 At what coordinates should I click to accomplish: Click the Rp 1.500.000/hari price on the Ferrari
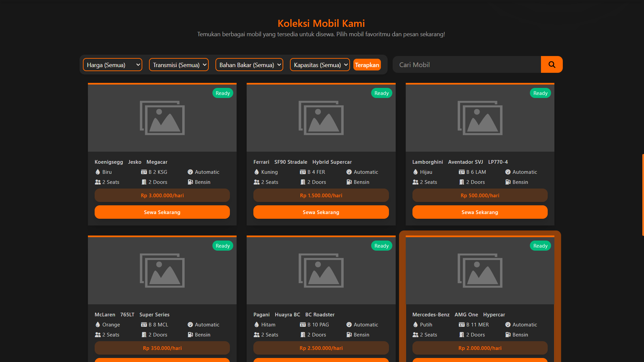click(321, 195)
